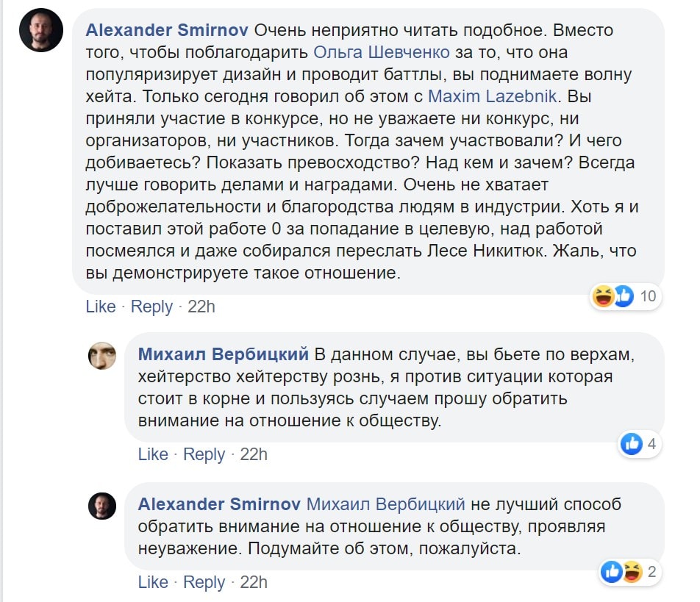Click the laughing emoji reaction on the last reply
The image size is (700, 602).
[x=632, y=571]
